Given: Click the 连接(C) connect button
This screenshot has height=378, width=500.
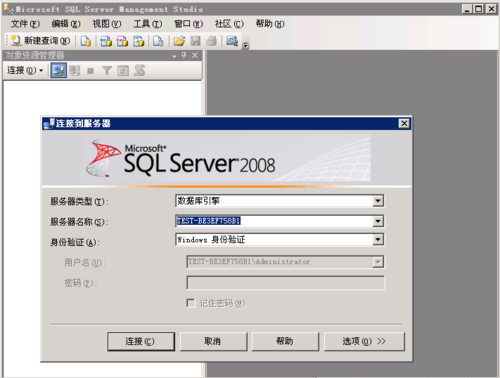Looking at the screenshot, I should pyautogui.click(x=141, y=341).
